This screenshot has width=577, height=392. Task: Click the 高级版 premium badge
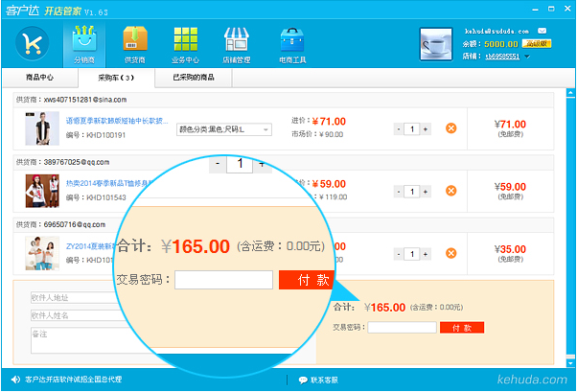point(538,43)
